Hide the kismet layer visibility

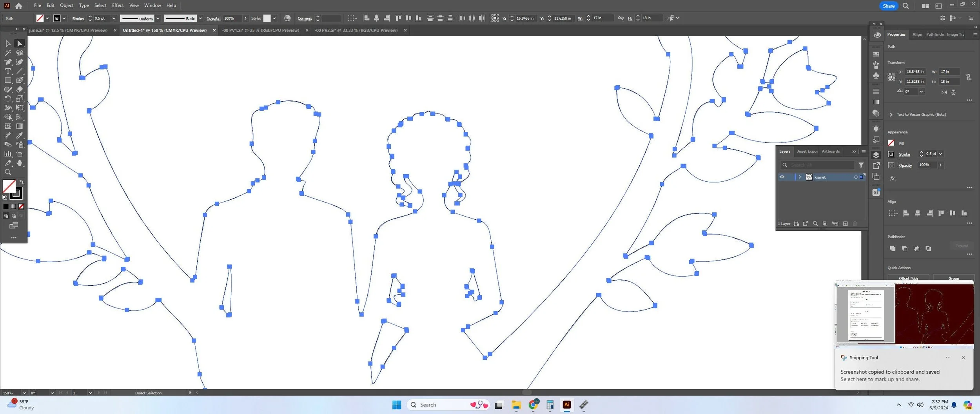pos(782,177)
